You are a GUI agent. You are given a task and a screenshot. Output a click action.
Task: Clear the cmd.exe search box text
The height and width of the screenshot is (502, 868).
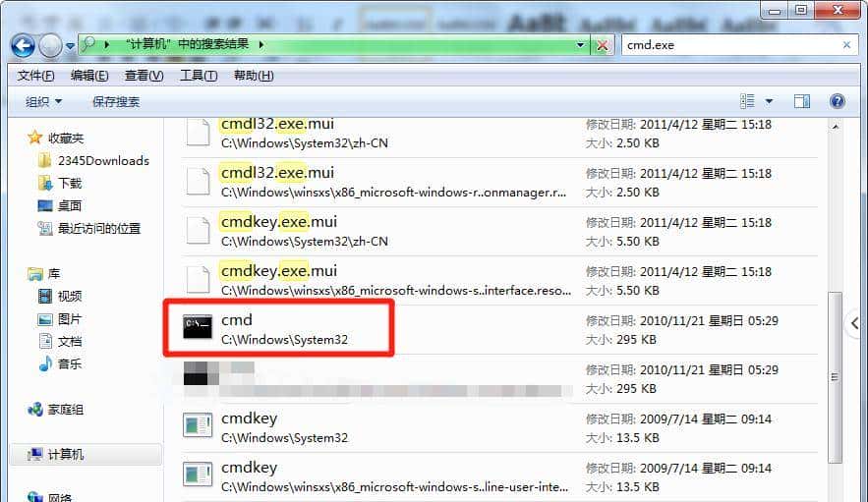click(846, 45)
